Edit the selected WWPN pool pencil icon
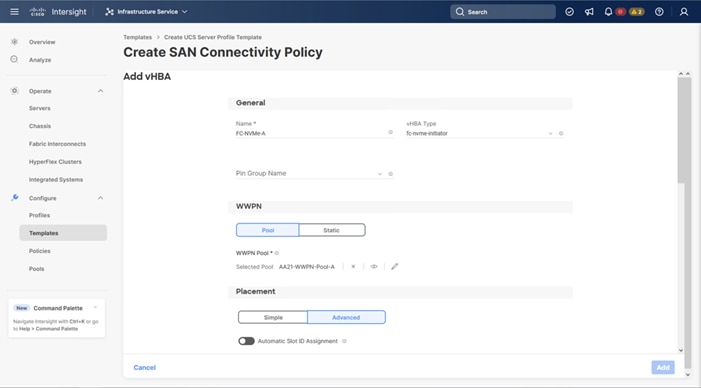 [394, 266]
